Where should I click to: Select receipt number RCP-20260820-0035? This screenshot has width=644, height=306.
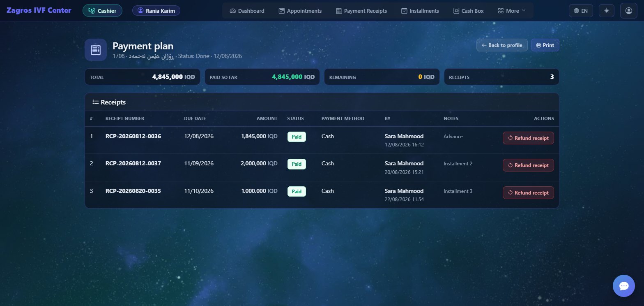point(133,191)
